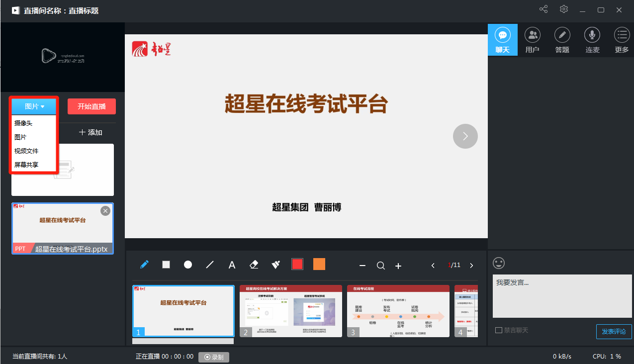Viewport: 634px width, 364px height.
Task: Select the straight line tool
Action: [x=210, y=265]
